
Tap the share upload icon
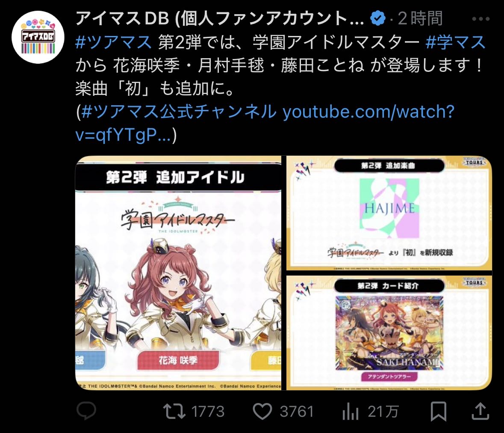480,411
